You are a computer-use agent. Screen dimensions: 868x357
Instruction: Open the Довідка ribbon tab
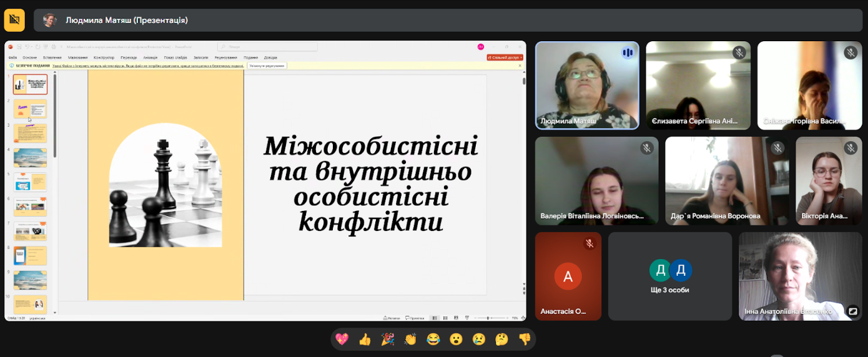pyautogui.click(x=270, y=57)
